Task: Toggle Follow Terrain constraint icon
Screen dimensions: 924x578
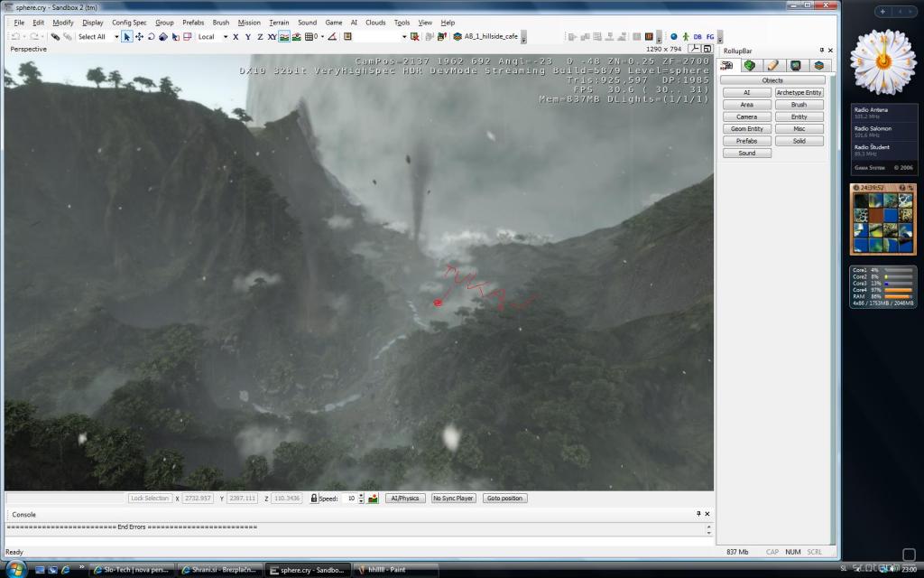Action: point(284,36)
